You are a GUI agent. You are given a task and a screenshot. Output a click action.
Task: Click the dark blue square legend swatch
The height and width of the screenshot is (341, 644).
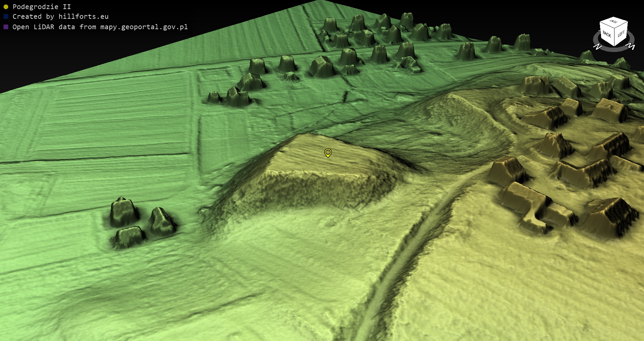(6, 16)
